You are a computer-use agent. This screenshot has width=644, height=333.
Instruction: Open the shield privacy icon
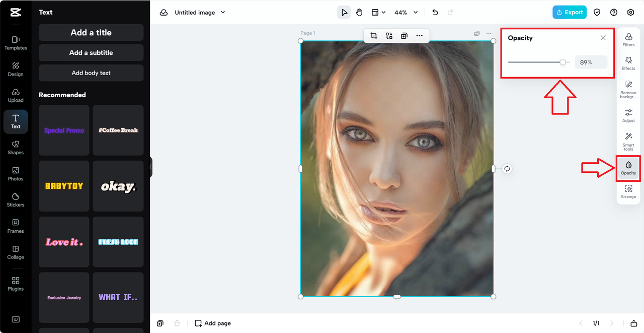coord(597,13)
